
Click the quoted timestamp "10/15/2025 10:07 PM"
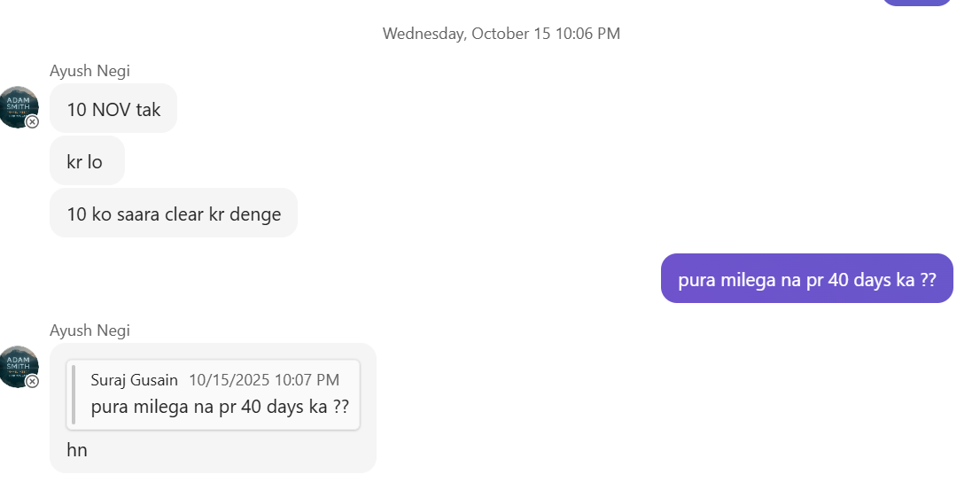click(x=264, y=380)
